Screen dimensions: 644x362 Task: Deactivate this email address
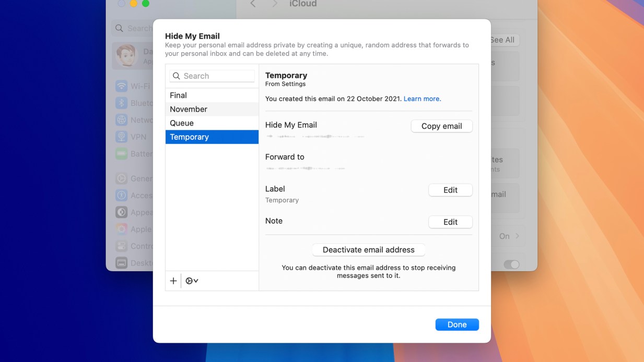pyautogui.click(x=368, y=249)
